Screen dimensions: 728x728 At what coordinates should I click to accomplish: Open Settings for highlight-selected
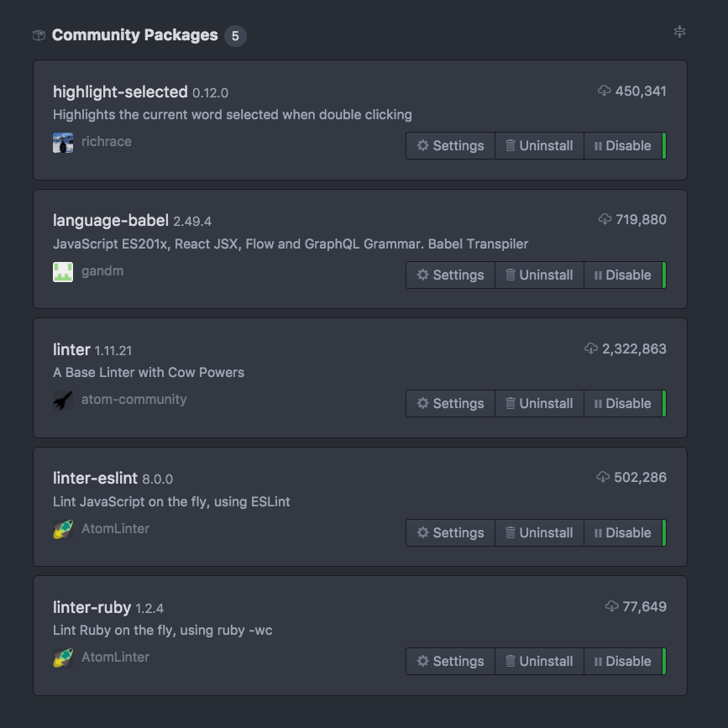pos(450,146)
